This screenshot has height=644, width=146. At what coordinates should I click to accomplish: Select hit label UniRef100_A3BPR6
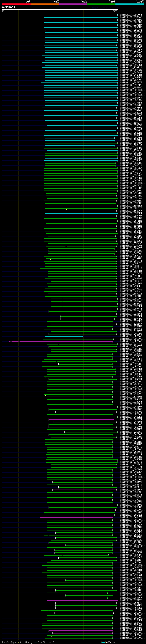pyautogui.click(x=131, y=148)
